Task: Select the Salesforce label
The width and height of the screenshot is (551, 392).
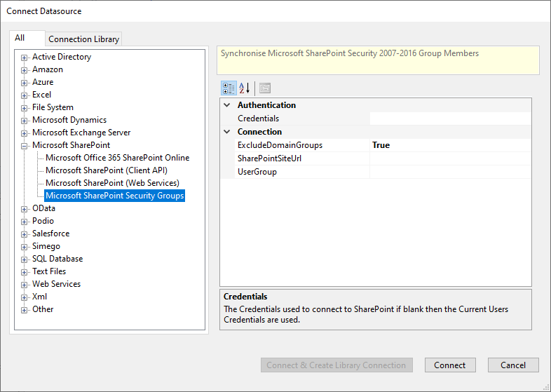Action: [51, 234]
